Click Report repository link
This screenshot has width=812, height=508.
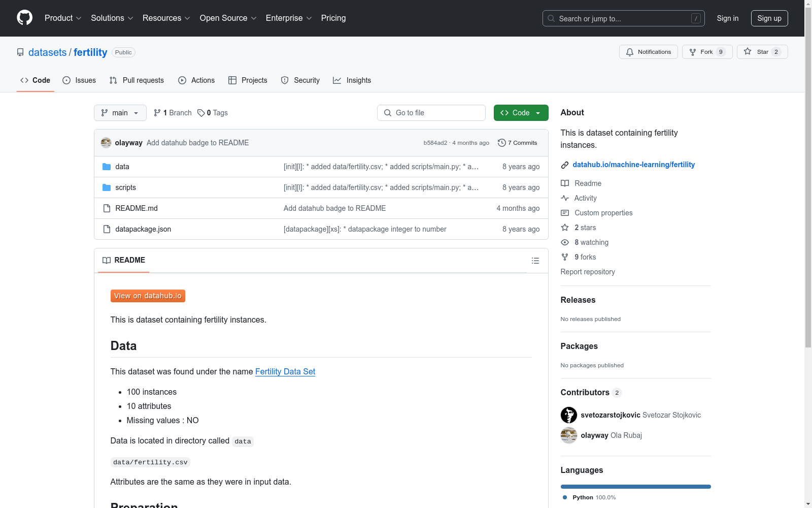coord(588,272)
